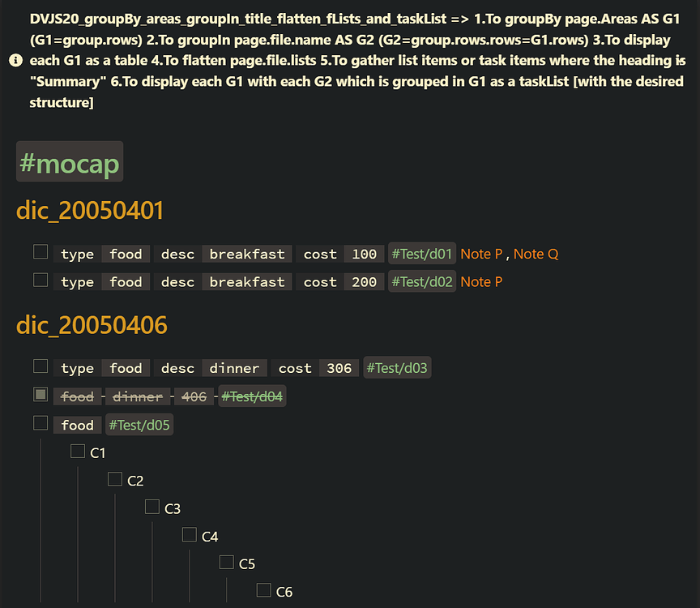The height and width of the screenshot is (608, 700).
Task: Click the C4 task text
Action: pos(210,537)
